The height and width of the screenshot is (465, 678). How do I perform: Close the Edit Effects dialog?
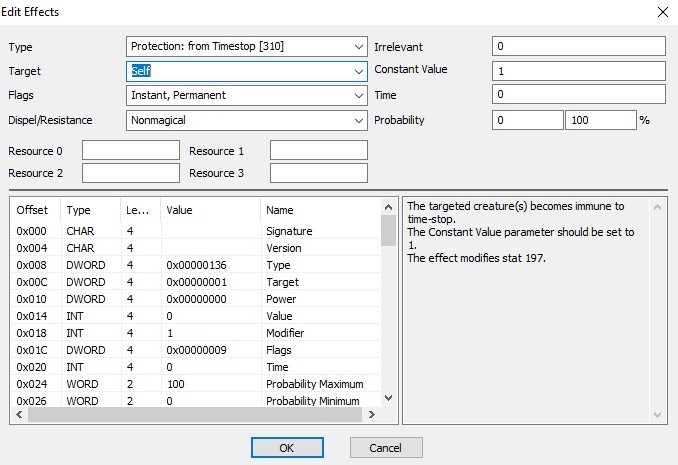coord(659,12)
